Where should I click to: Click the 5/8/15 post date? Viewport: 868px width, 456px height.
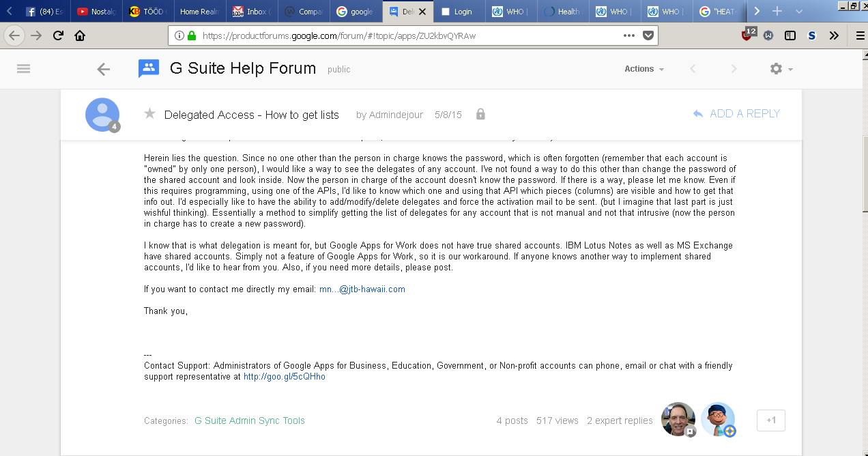tap(448, 115)
